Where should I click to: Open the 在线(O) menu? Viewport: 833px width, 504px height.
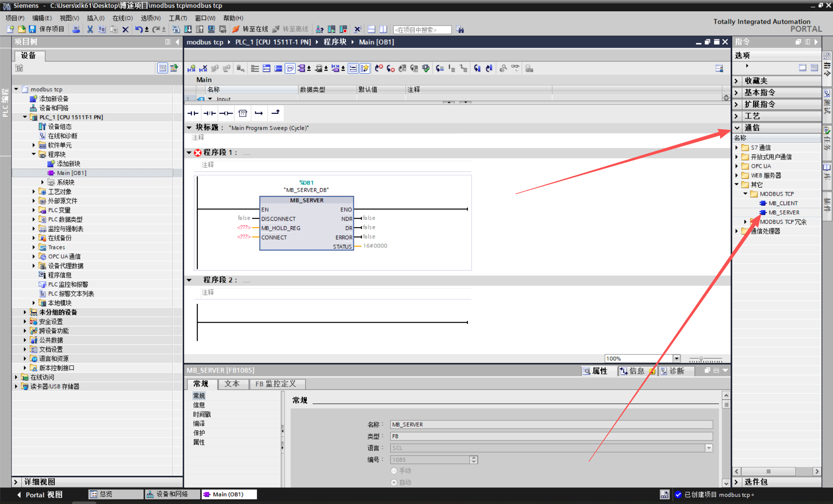tap(122, 18)
